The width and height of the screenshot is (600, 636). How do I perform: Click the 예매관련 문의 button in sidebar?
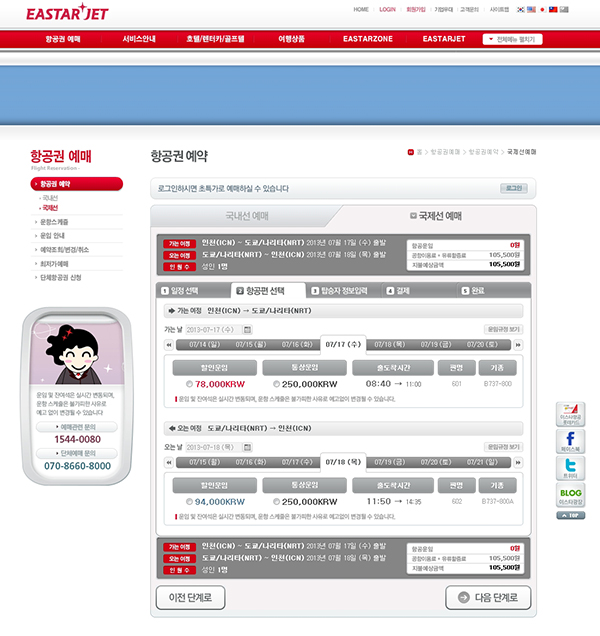click(77, 427)
